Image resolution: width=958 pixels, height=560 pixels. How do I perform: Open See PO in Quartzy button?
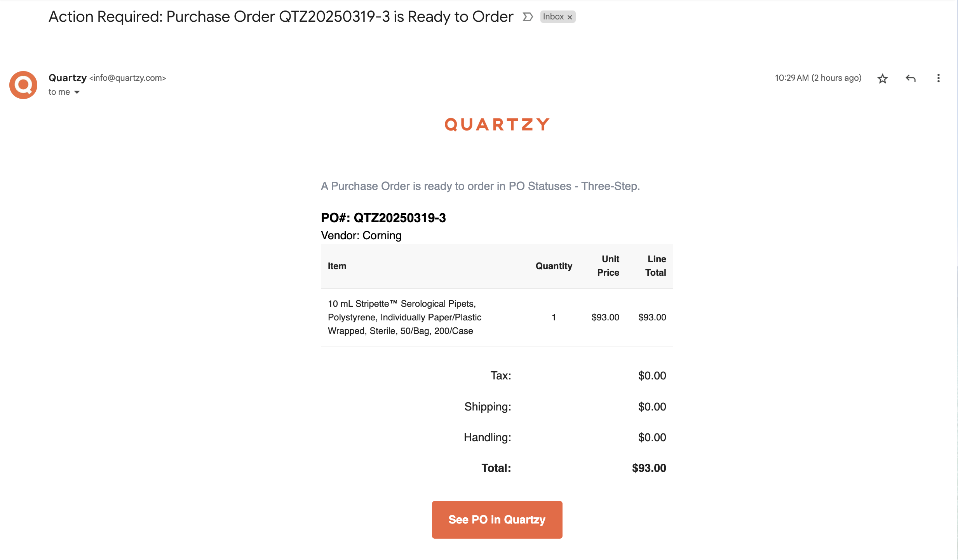[x=497, y=519]
